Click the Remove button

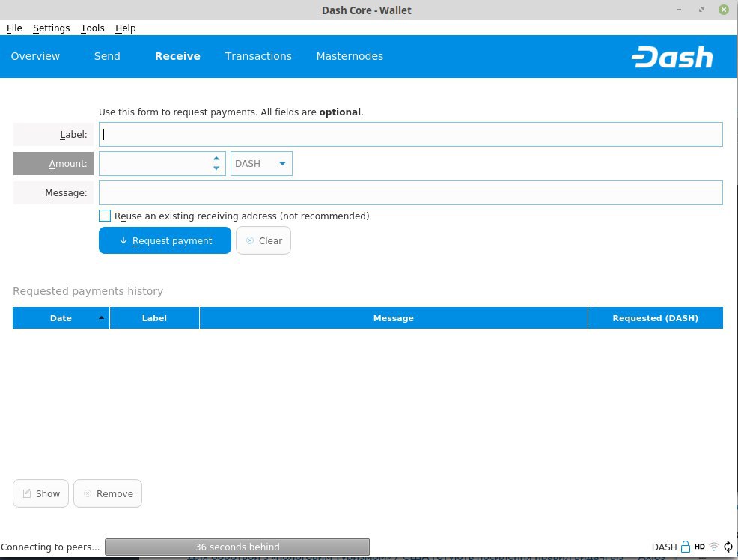tap(108, 493)
